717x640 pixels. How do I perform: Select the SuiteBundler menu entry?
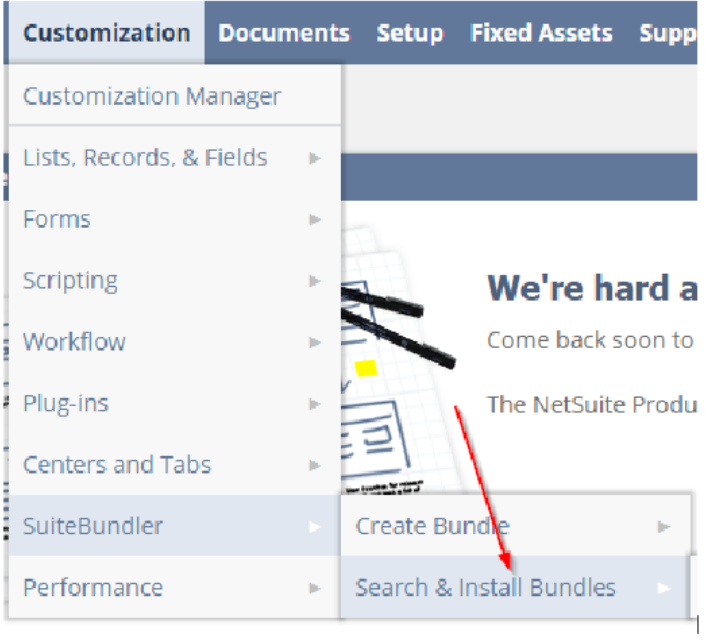(93, 526)
